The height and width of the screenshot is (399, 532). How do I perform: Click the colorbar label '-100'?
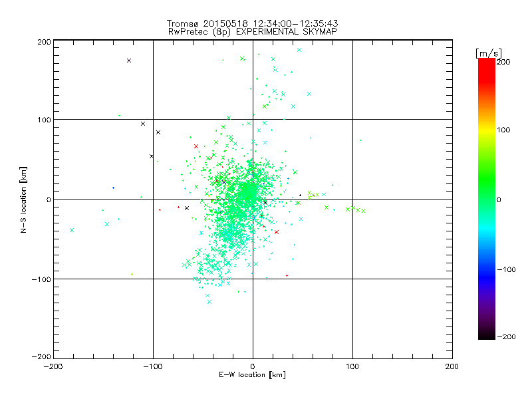506,270
